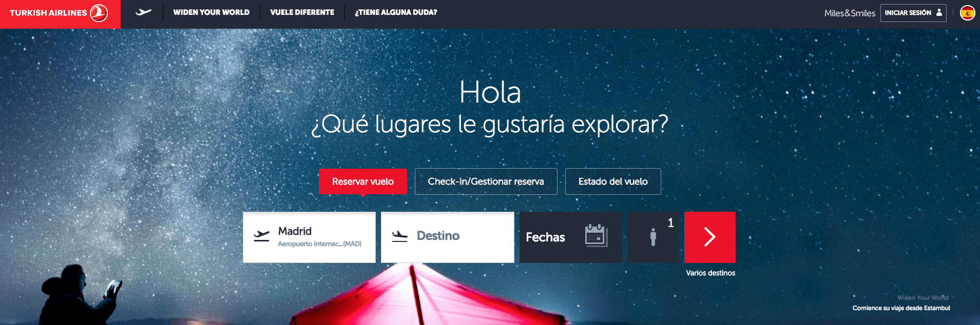Open the passenger count selector
The height and width of the screenshot is (325, 980).
pos(653,237)
